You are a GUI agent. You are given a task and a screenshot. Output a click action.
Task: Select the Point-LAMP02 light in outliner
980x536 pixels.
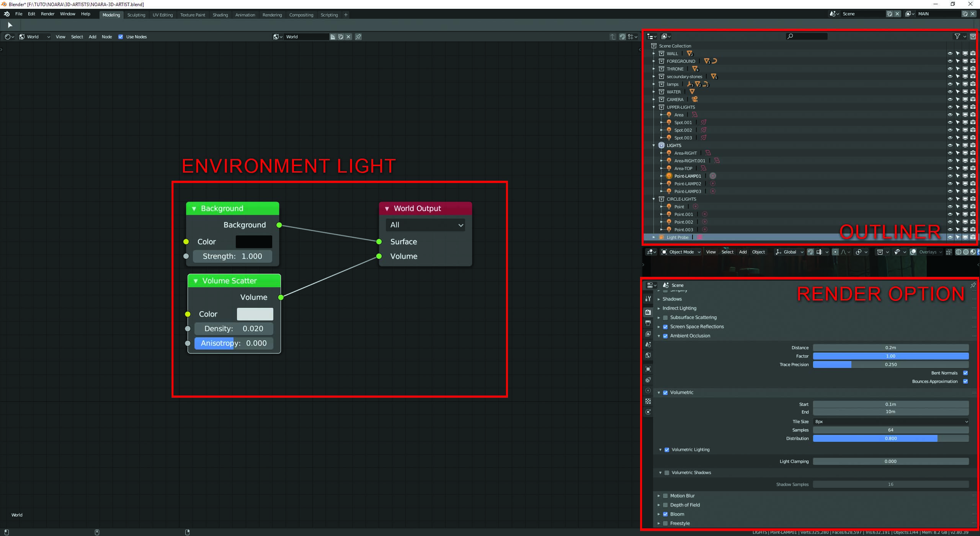(688, 184)
